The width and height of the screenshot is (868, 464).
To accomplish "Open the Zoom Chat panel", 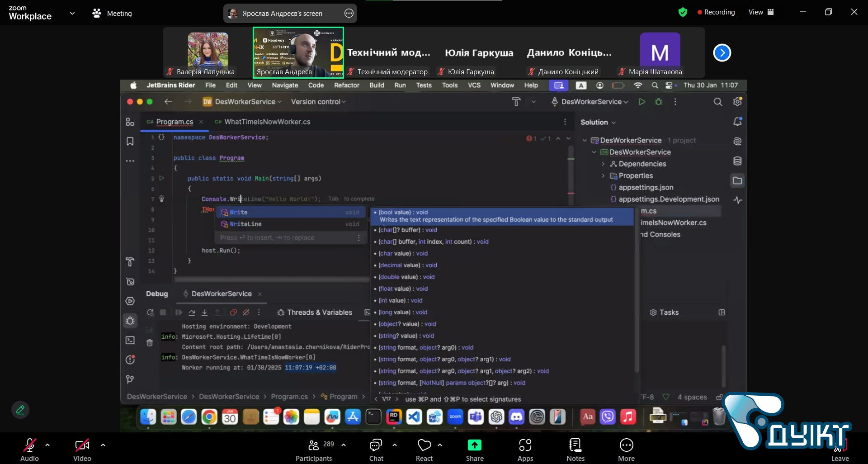I will (x=376, y=449).
